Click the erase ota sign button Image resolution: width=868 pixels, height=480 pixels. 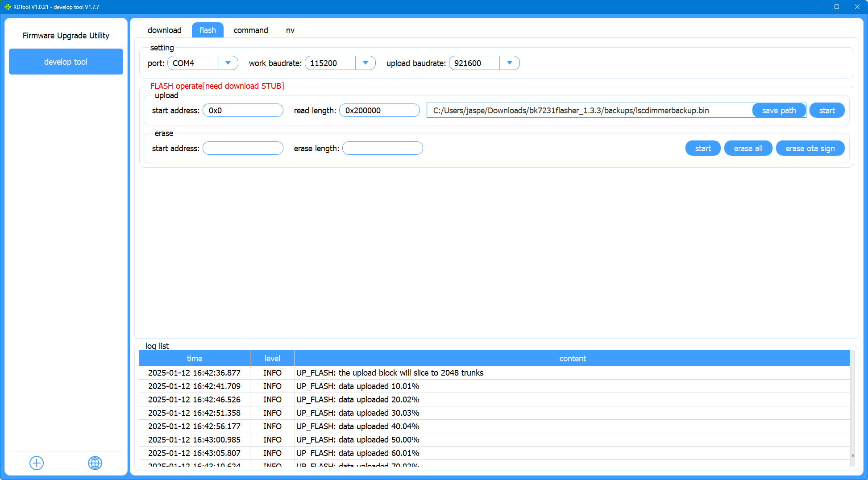(810, 148)
